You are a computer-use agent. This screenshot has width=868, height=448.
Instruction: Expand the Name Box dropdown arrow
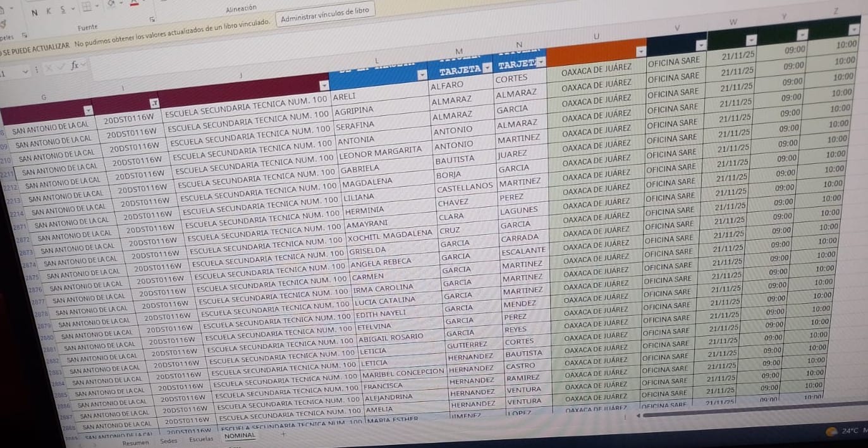point(26,70)
